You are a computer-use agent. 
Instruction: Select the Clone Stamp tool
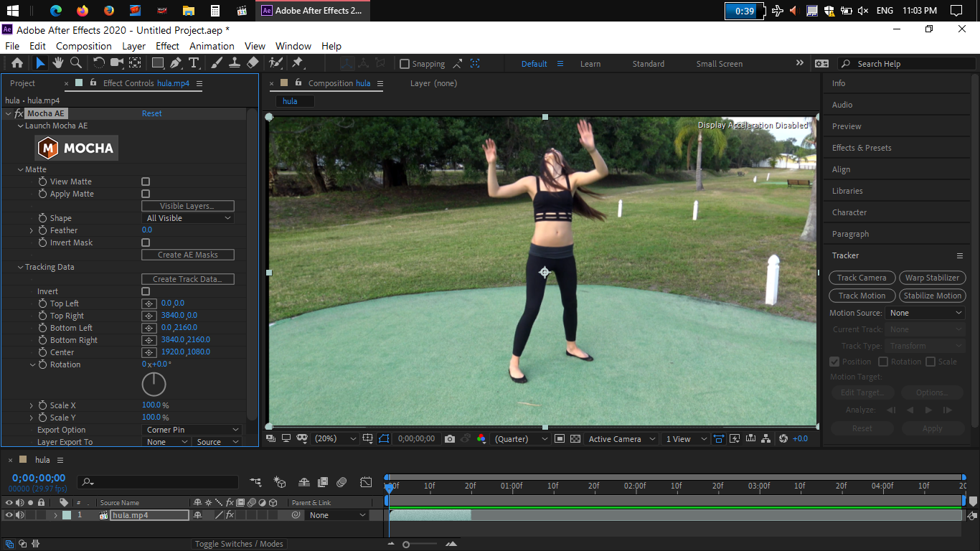click(234, 63)
